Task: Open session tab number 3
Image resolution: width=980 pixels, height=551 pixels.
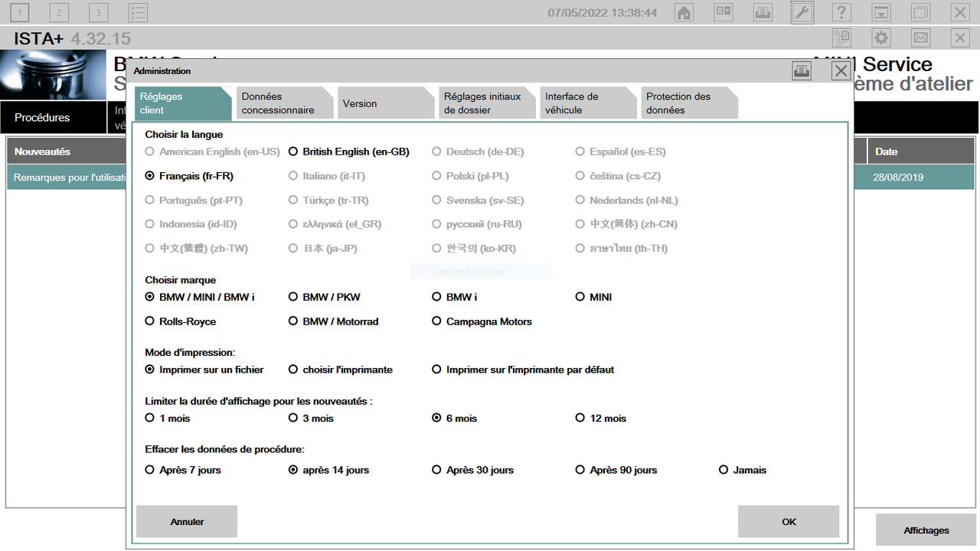Action: pos(98,12)
